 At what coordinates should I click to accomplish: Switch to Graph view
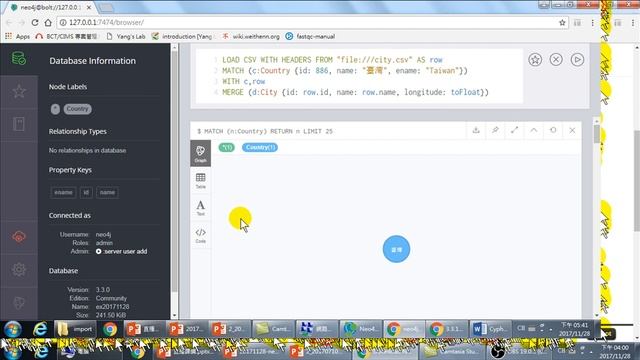pyautogui.click(x=200, y=153)
